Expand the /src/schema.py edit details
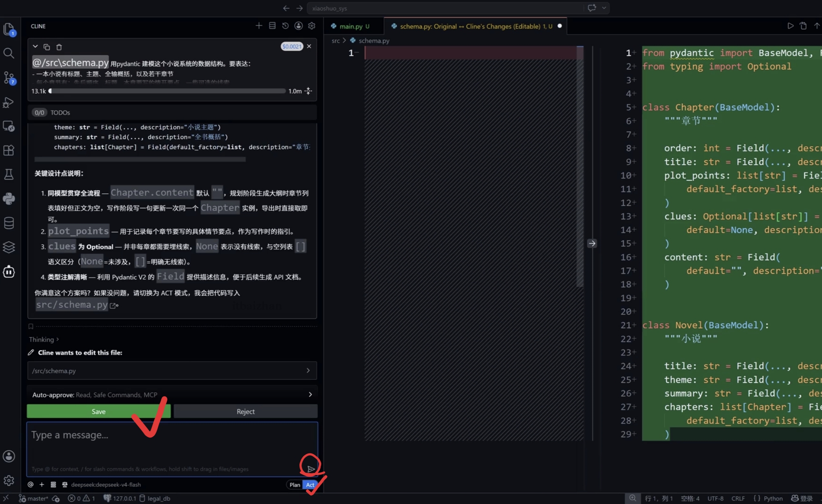 (172, 371)
